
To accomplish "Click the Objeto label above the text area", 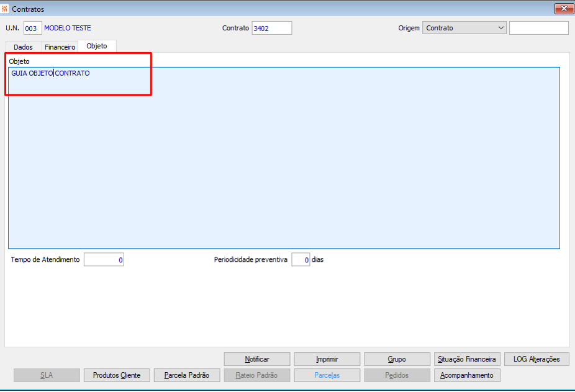I will 19,61.
